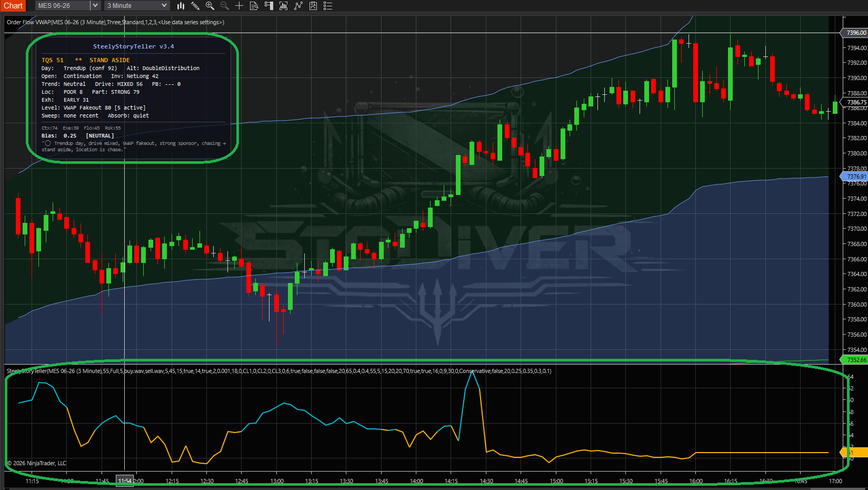This screenshot has width=868, height=490.
Task: Click the Exh: EARLY 31 text
Action: click(x=65, y=100)
